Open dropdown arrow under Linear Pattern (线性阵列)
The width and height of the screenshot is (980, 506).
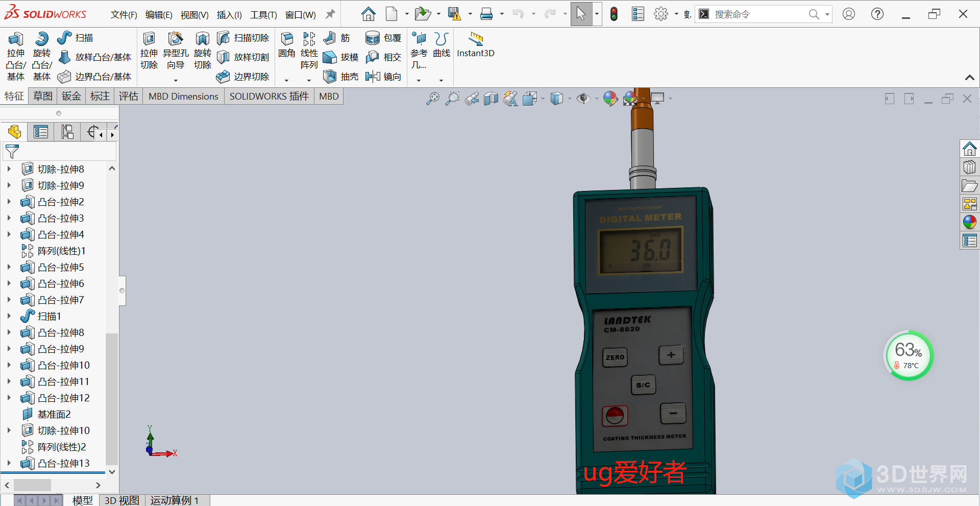(309, 80)
